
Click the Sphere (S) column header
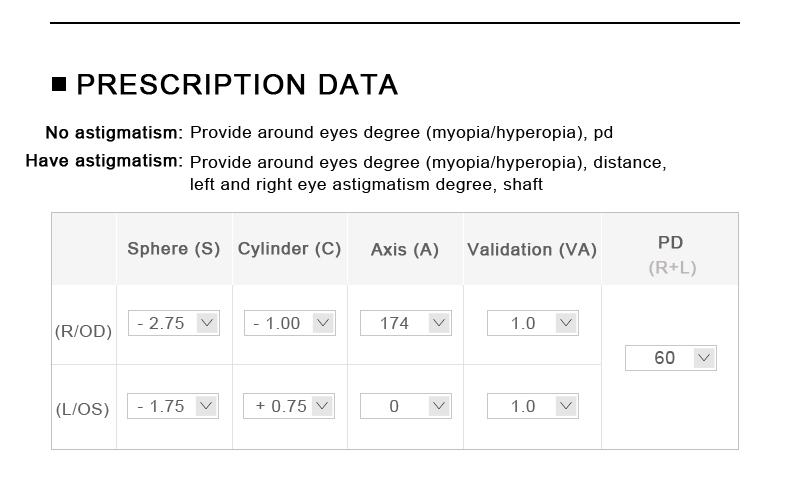tap(174, 249)
